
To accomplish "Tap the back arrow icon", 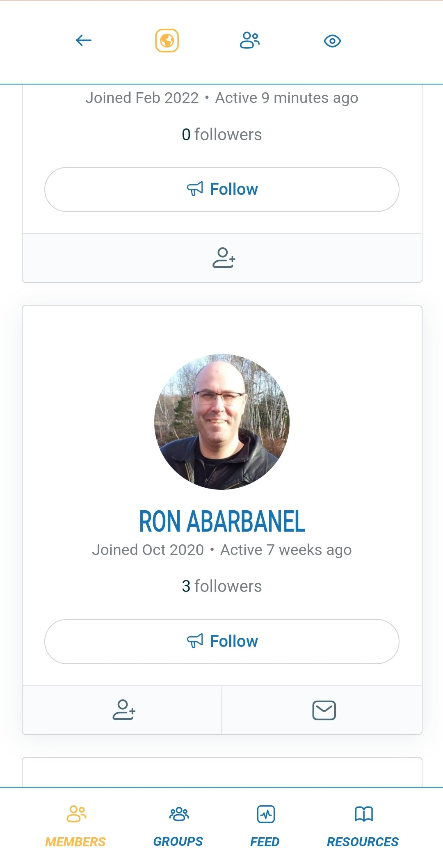I will point(84,40).
